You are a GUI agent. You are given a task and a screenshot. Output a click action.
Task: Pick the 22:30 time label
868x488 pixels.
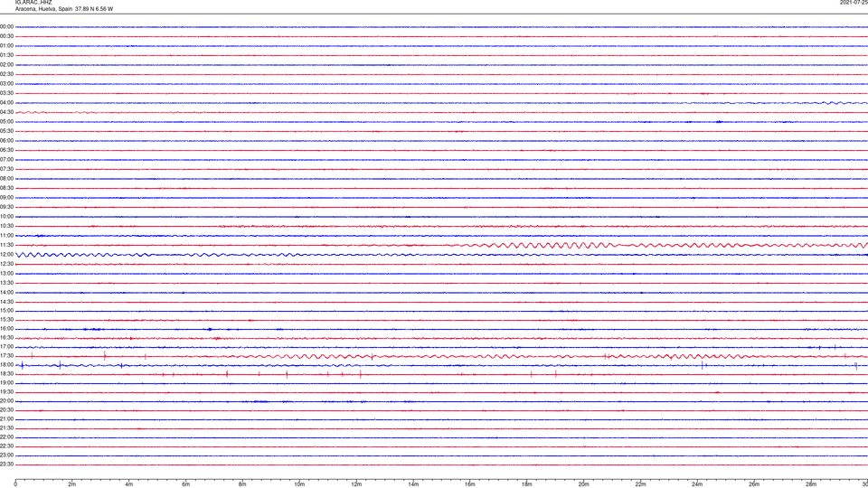(x=6, y=446)
